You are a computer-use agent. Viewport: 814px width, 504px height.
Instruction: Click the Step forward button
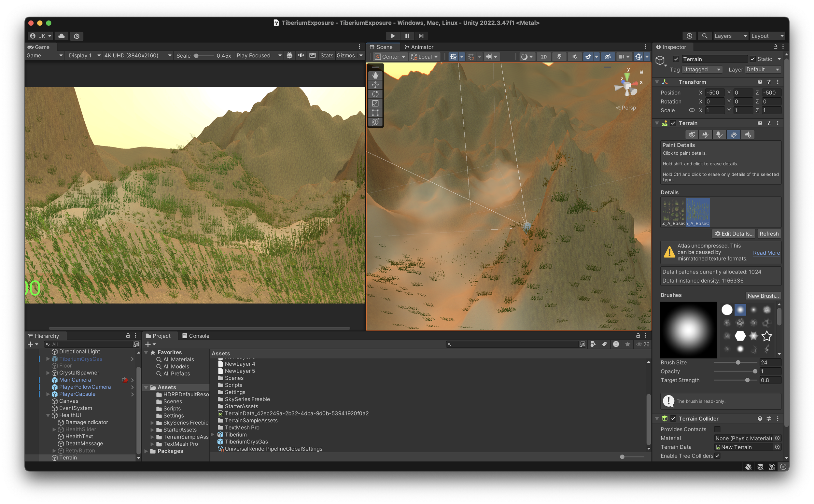(421, 36)
